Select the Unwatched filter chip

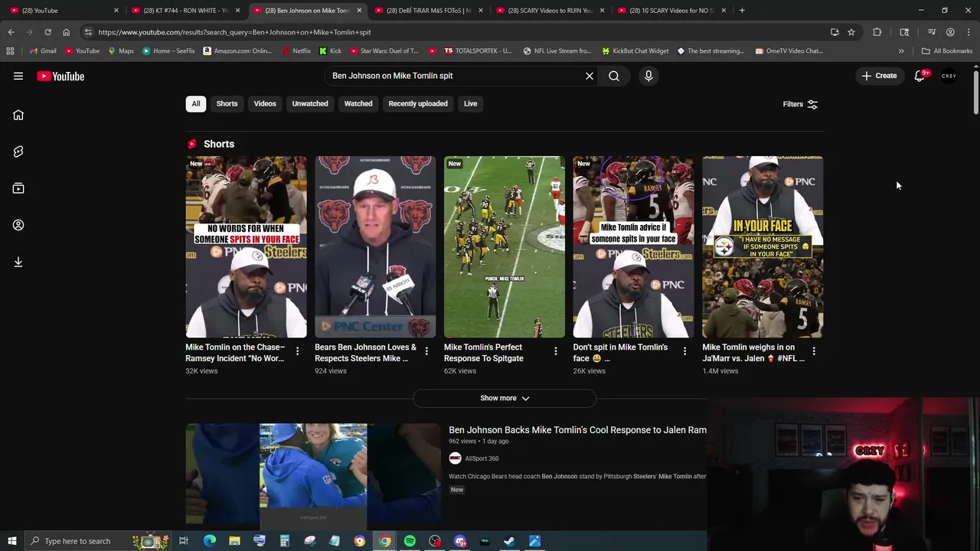(310, 103)
